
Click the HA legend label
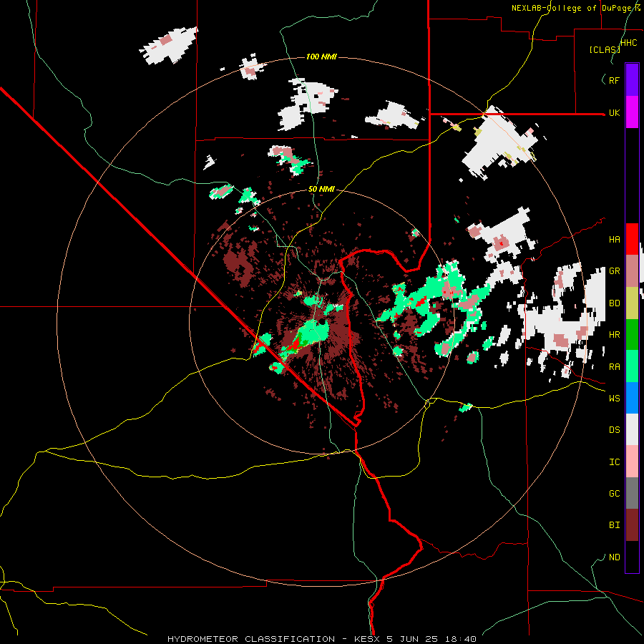[x=614, y=240]
